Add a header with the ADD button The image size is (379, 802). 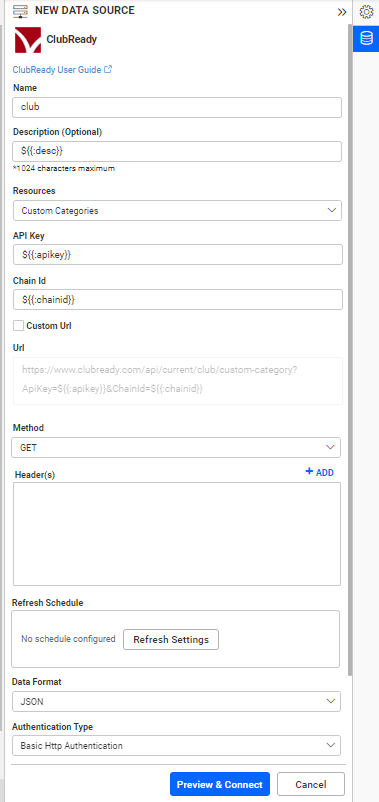point(319,472)
